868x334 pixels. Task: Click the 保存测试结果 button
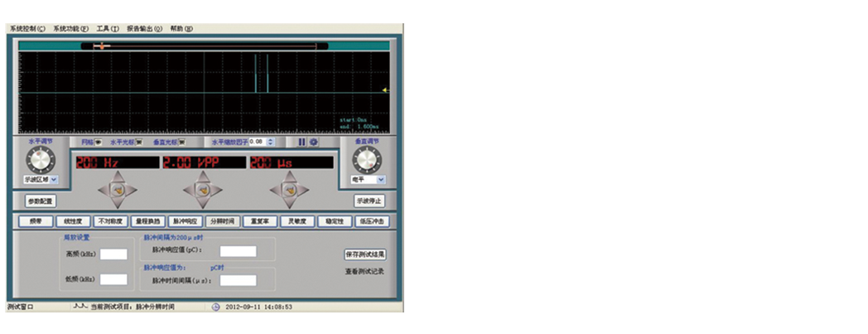[365, 254]
